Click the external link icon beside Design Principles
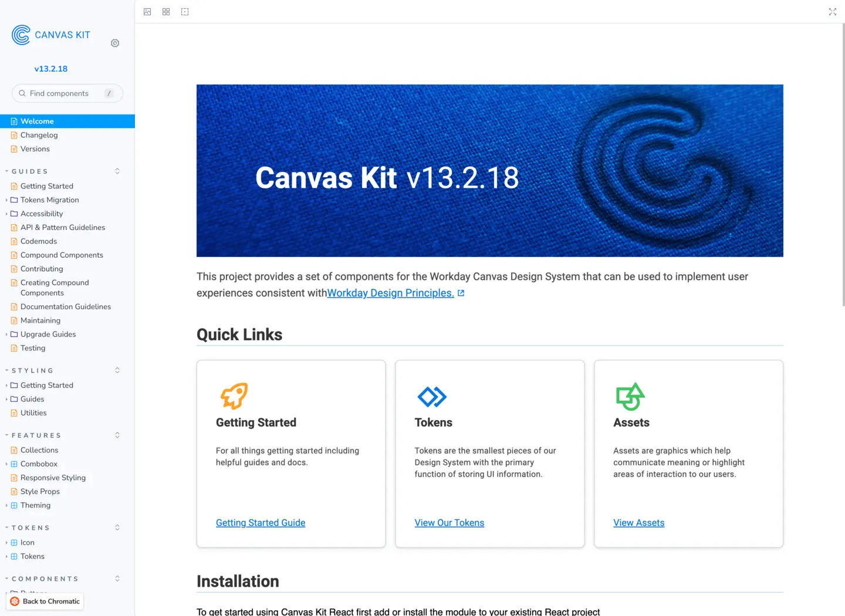Image resolution: width=845 pixels, height=616 pixels. click(461, 293)
